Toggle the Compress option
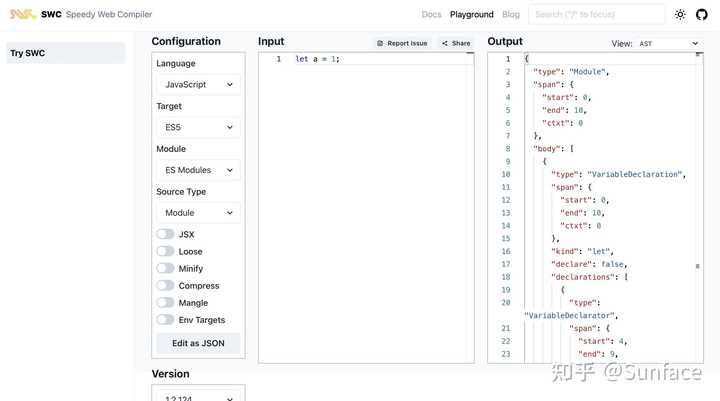 click(x=165, y=286)
